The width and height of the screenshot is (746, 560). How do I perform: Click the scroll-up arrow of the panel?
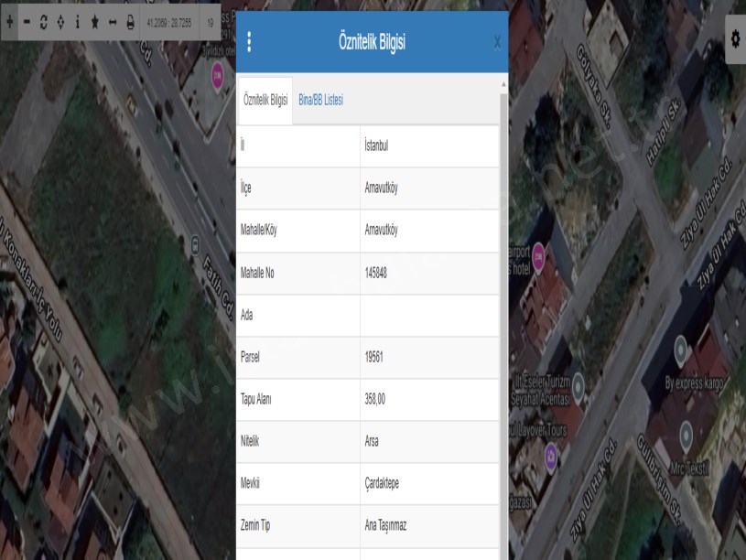click(503, 85)
